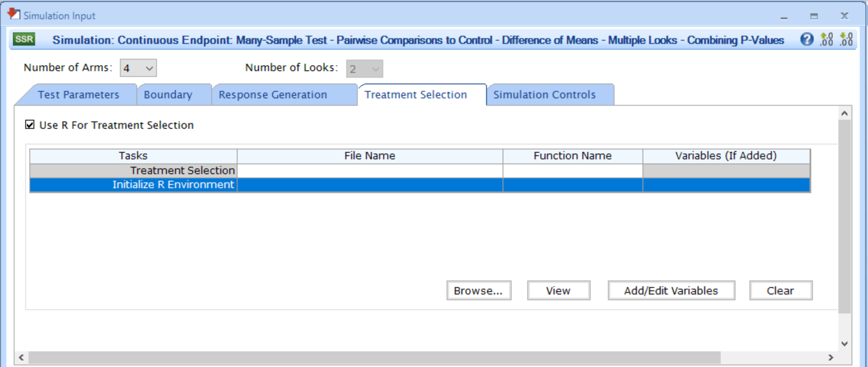Viewport: 868px width, 367px height.
Task: Click the decrease decimal places icon
Action: (847, 40)
